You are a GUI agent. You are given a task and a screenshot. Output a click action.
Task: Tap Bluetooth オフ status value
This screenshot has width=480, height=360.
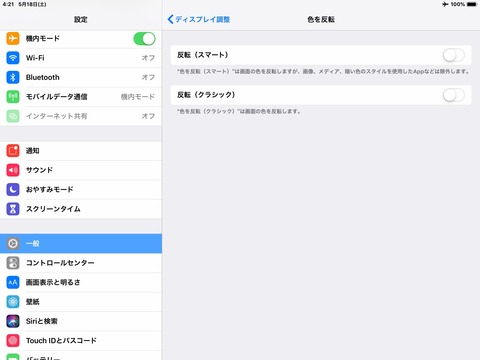coord(148,77)
